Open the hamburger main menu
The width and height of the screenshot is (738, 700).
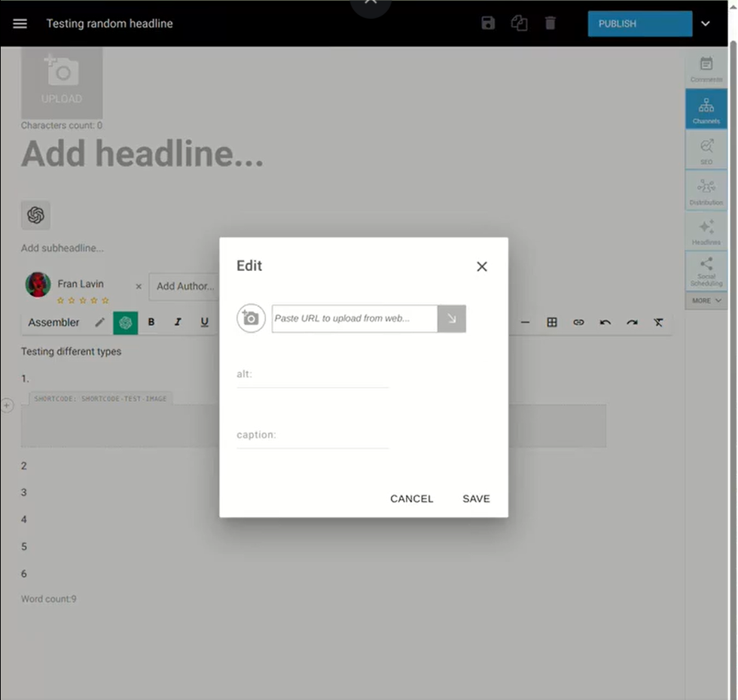pyautogui.click(x=20, y=23)
